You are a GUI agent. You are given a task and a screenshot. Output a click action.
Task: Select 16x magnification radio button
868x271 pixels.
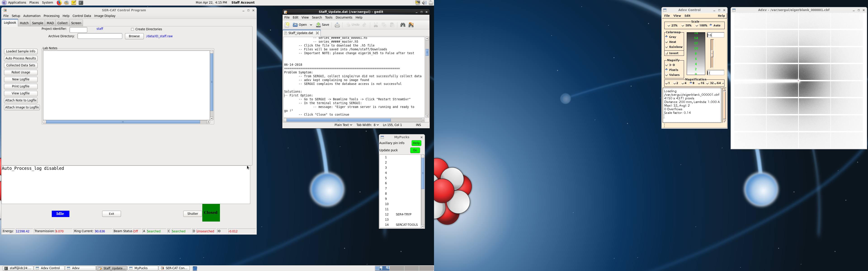pyautogui.click(x=699, y=83)
